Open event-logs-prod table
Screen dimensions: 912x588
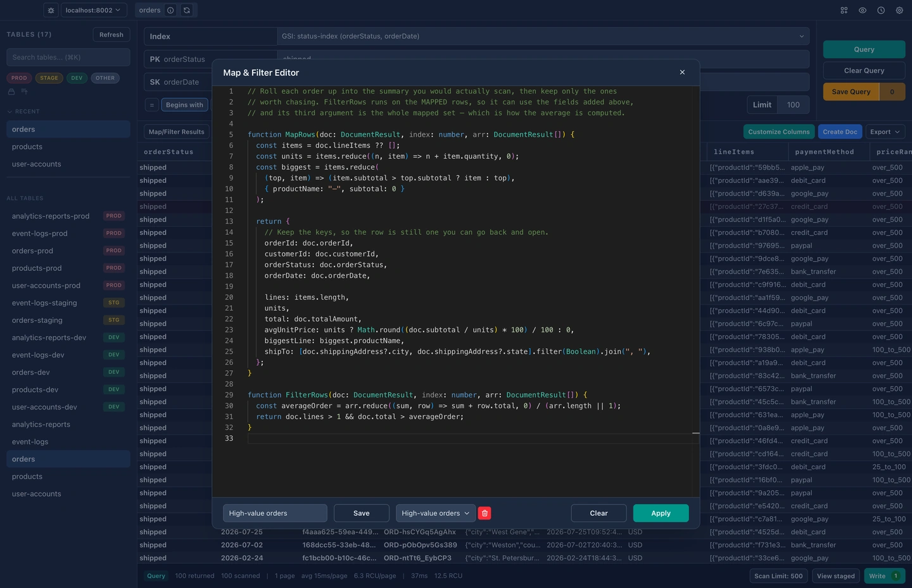pyautogui.click(x=68, y=234)
